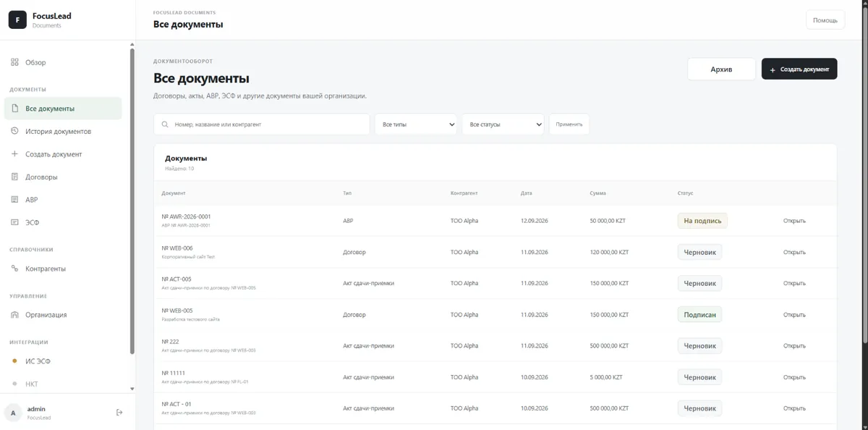Screen dimensions: 868x430
Task: Focus the Номер, название или контрагент search field
Action: [x=262, y=125]
